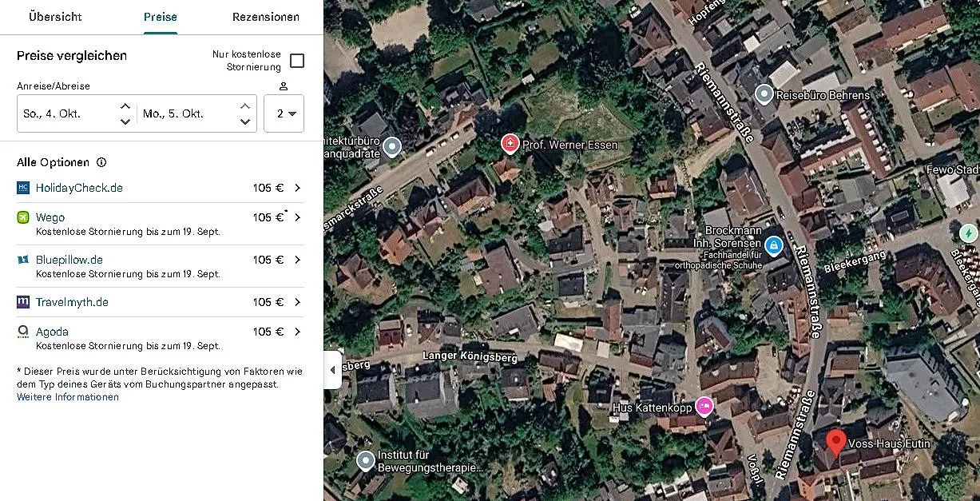Click the Agoda price 105 €
This screenshot has width=980, height=501.
(x=268, y=332)
